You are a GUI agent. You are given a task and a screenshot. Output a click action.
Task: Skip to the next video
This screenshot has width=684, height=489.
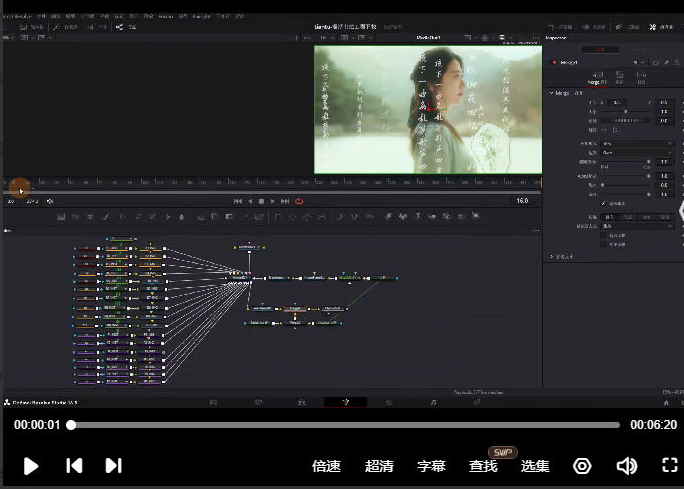coord(113,466)
